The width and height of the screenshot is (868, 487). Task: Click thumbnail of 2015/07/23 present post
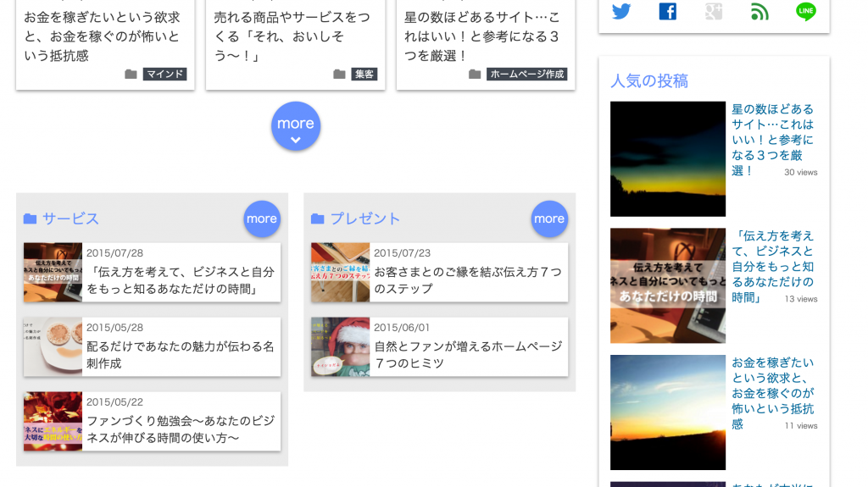[x=340, y=272]
